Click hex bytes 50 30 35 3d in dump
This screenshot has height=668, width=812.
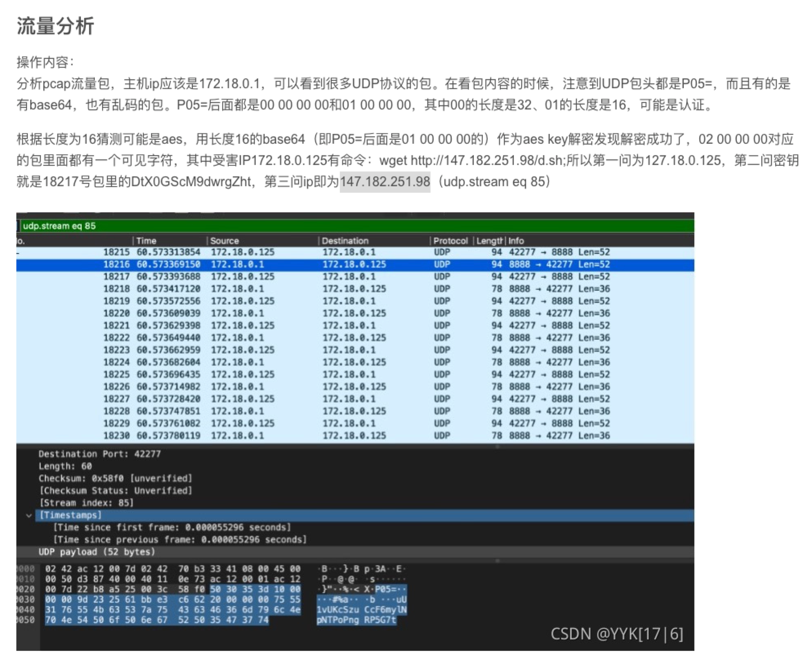pyautogui.click(x=240, y=590)
